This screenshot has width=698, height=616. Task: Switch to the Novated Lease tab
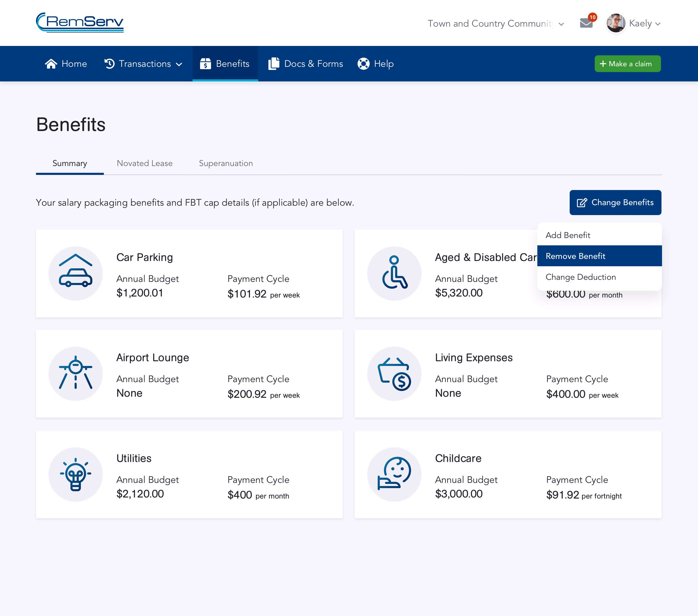[x=145, y=163]
